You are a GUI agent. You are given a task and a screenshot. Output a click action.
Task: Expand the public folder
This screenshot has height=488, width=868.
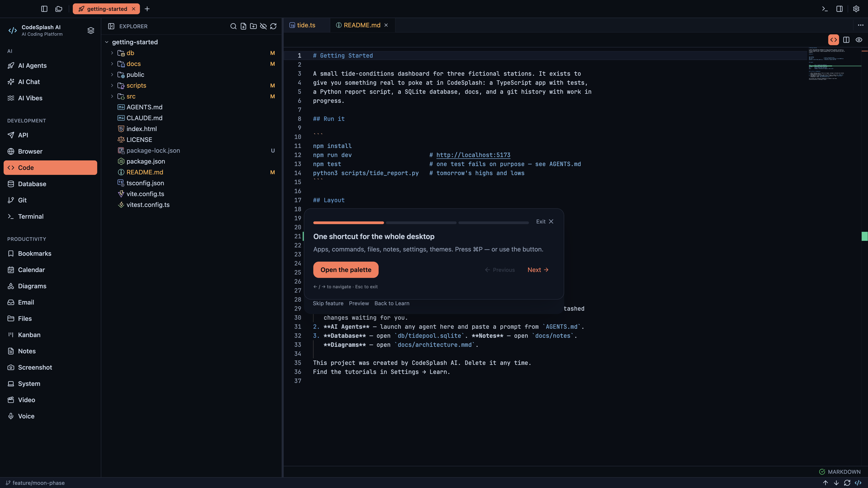point(112,74)
